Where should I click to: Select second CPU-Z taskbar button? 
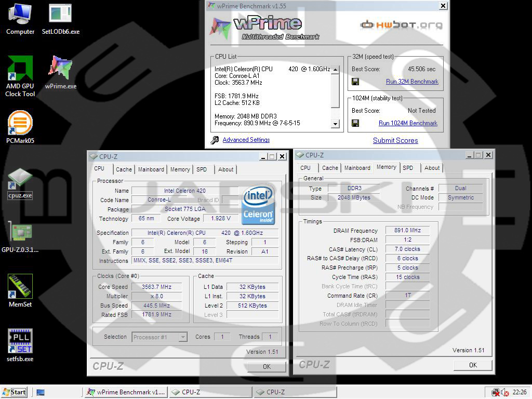(295, 392)
